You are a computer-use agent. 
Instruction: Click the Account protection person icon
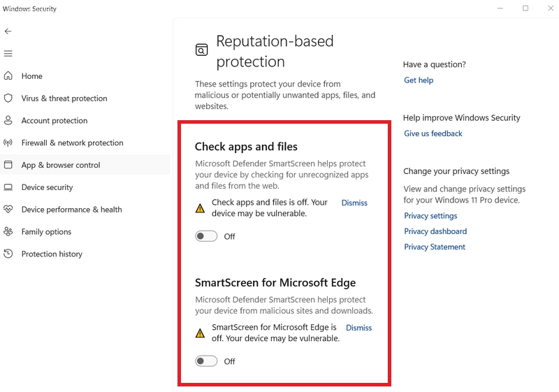pos(8,120)
